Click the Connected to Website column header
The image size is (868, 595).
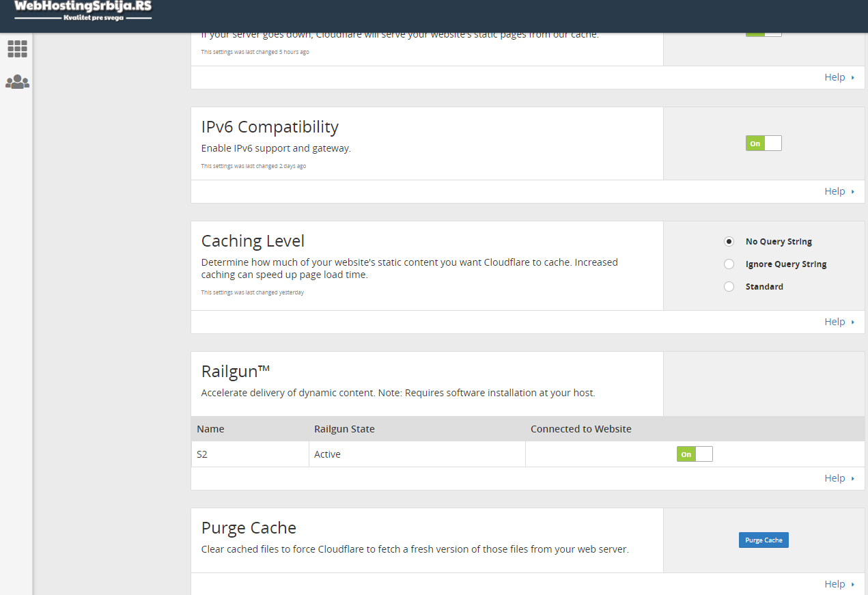581,429
